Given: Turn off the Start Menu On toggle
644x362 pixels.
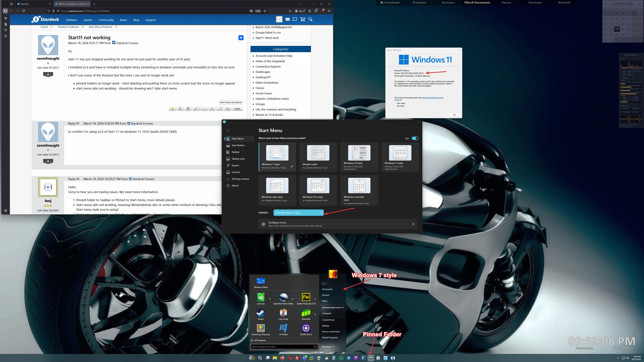Looking at the screenshot, I should click(415, 138).
